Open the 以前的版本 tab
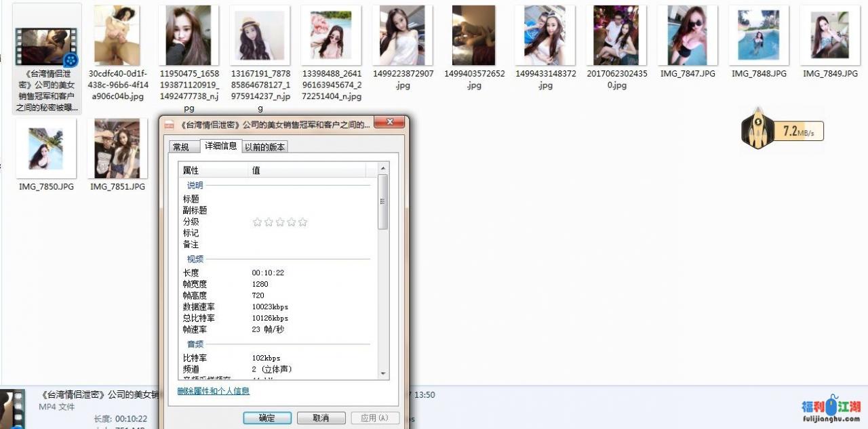Image resolution: width=868 pixels, height=429 pixels. [265, 147]
